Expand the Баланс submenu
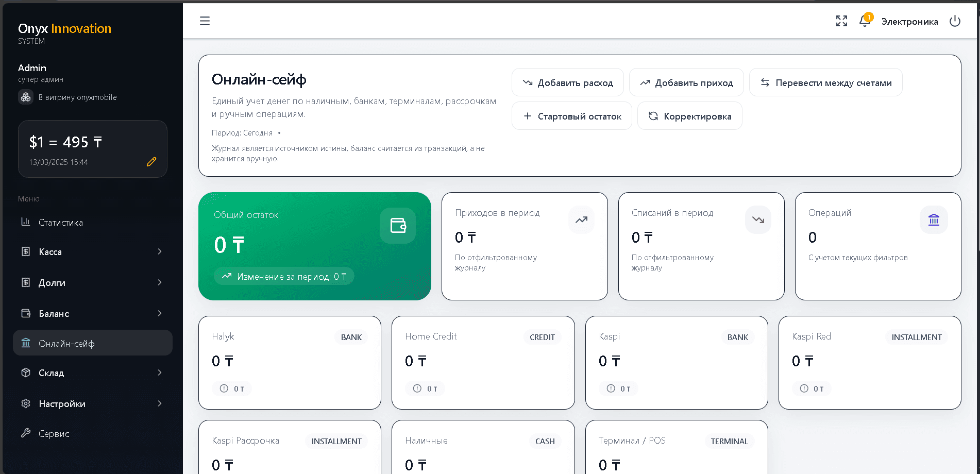The width and height of the screenshot is (980, 474). click(54, 313)
